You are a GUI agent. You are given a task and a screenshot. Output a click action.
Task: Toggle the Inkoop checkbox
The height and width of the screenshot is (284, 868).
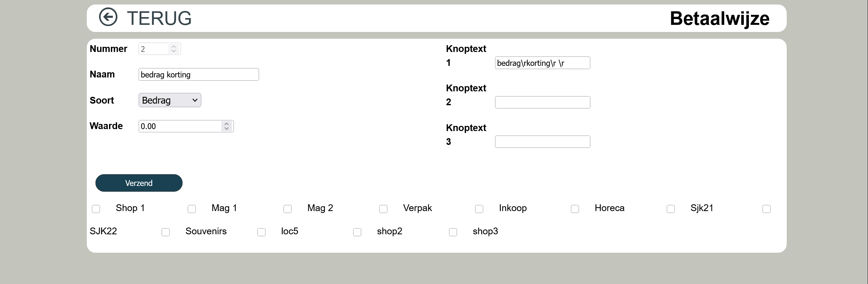(479, 209)
